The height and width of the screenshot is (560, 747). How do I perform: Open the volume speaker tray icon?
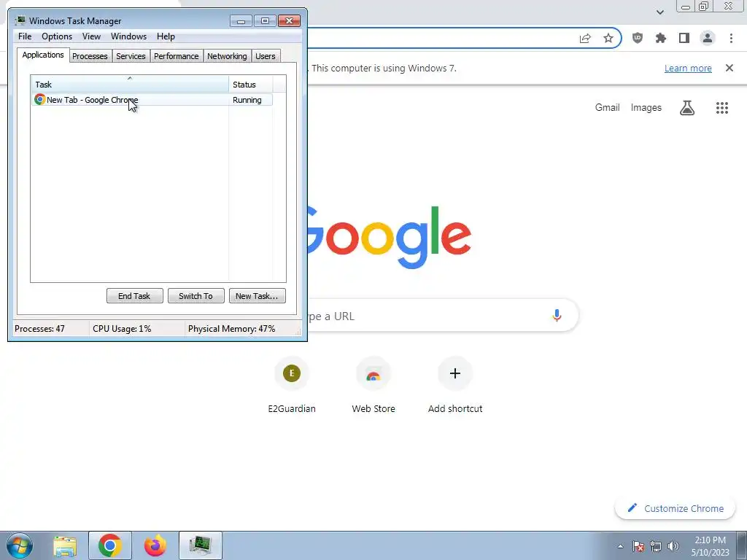[x=673, y=546]
